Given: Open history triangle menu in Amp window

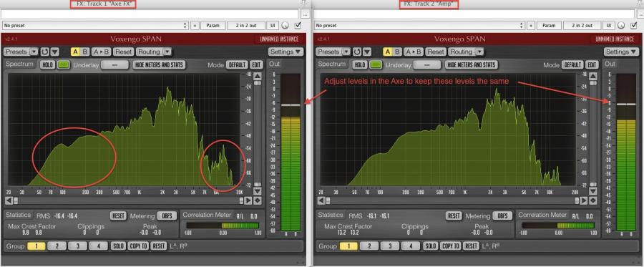Looking at the screenshot, I should click(367, 52).
